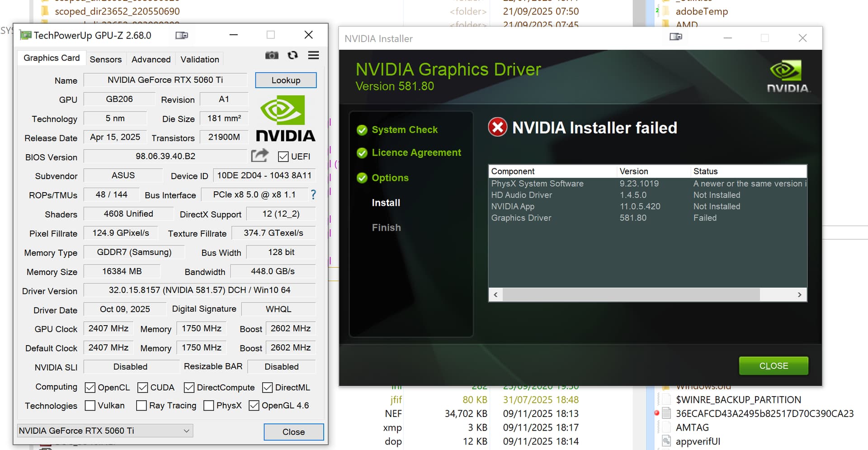
Task: Switch to the Sensors tab
Action: (105, 59)
